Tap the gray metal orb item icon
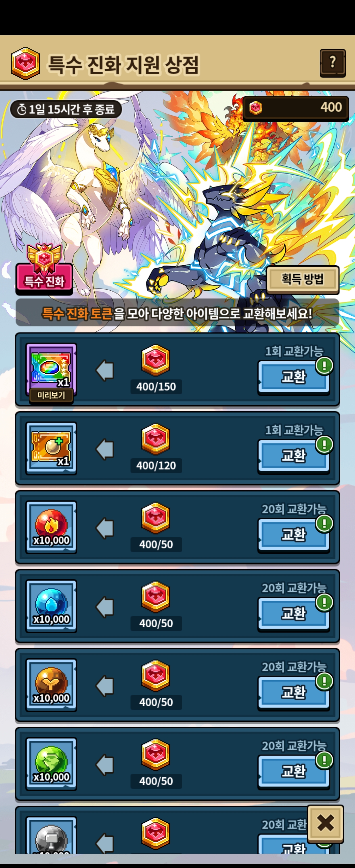The height and width of the screenshot is (868, 355). [x=51, y=835]
